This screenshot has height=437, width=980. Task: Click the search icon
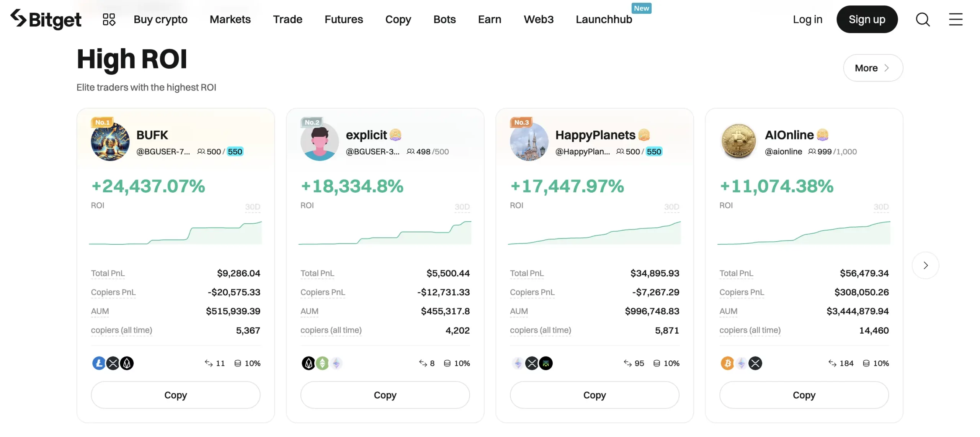[x=923, y=19]
